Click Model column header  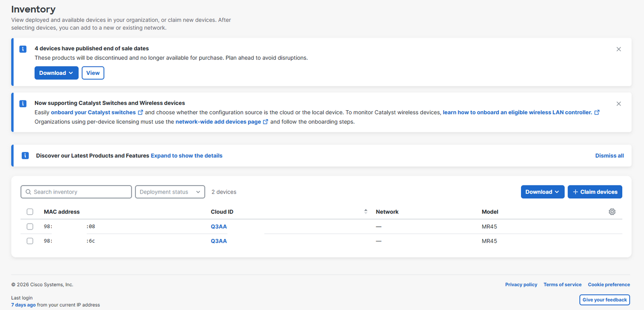pyautogui.click(x=490, y=212)
